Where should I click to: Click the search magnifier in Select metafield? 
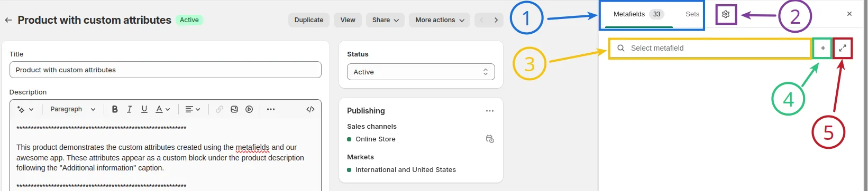point(621,48)
